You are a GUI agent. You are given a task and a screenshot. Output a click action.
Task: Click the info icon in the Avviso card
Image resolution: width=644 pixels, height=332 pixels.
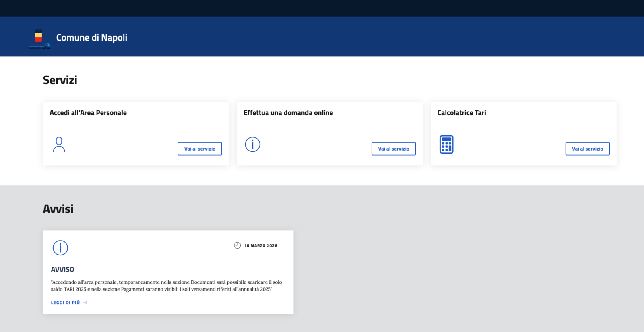60,248
